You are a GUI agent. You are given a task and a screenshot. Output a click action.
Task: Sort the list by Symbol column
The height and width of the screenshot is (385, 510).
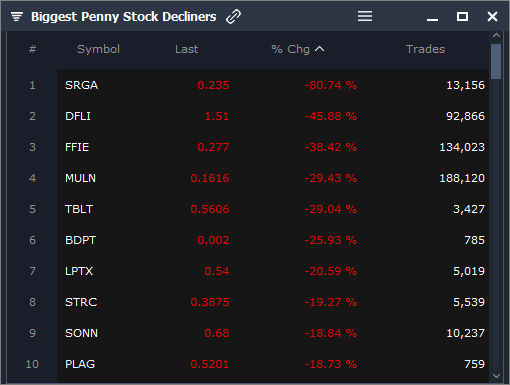pyautogui.click(x=98, y=49)
